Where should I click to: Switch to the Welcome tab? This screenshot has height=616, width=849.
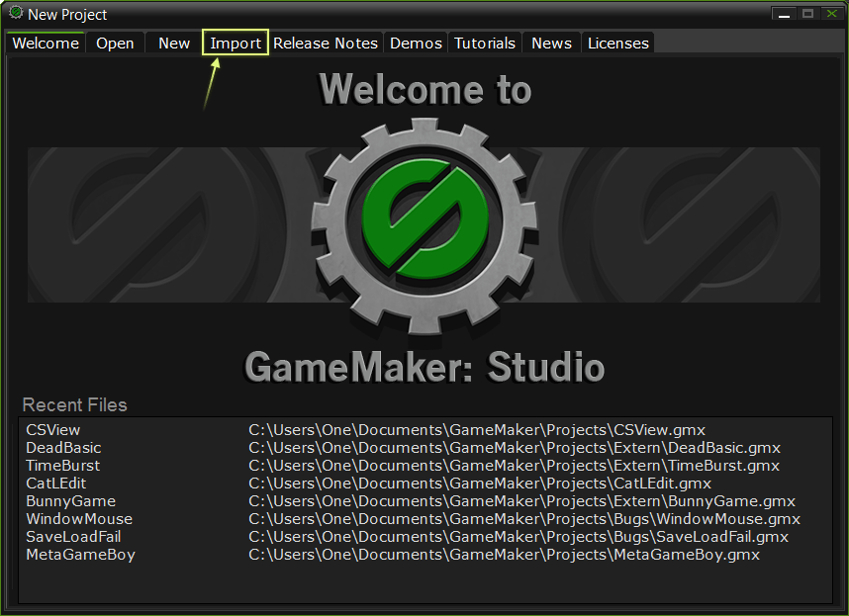pos(46,43)
